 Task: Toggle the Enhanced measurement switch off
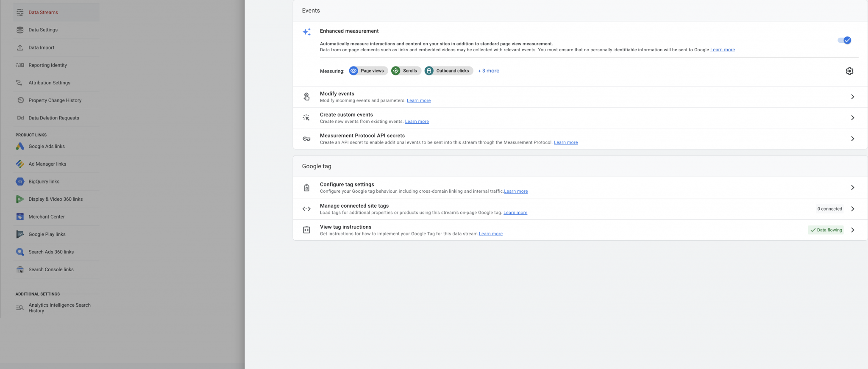tap(844, 40)
